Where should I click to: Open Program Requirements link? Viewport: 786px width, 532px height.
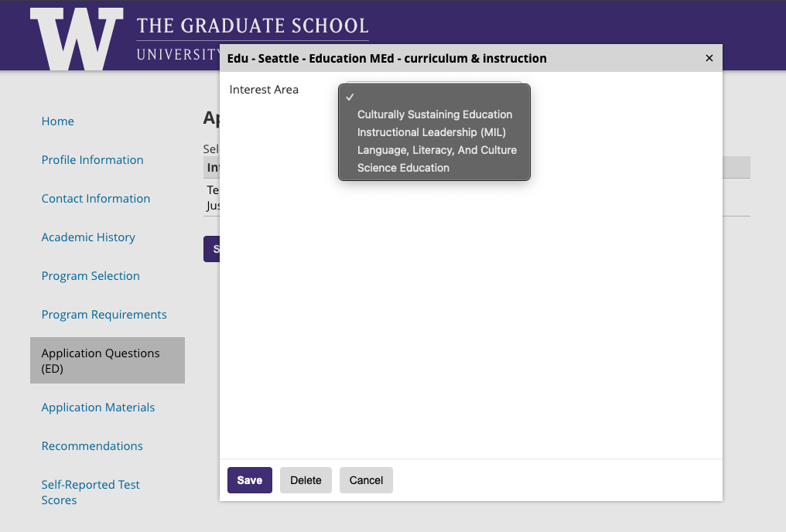104,315
